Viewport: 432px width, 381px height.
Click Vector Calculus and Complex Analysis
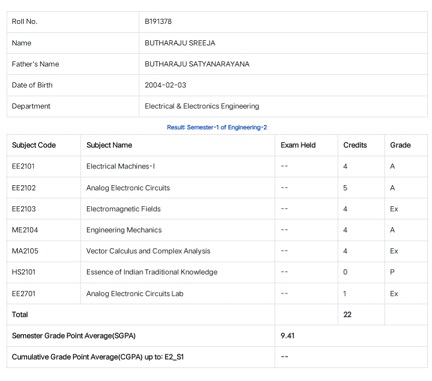[x=148, y=251]
